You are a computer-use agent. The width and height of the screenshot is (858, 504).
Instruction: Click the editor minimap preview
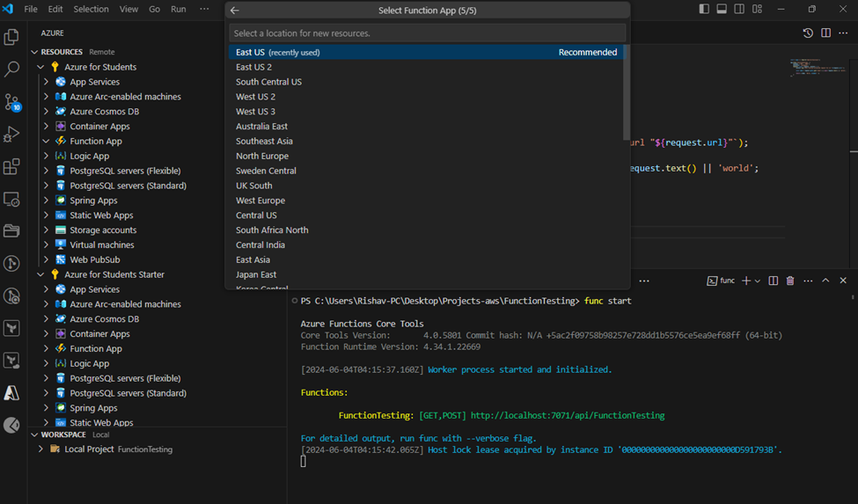coord(818,68)
